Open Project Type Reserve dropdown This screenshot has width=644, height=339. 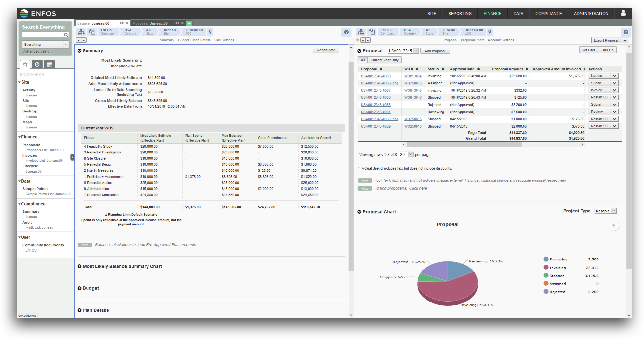(606, 211)
